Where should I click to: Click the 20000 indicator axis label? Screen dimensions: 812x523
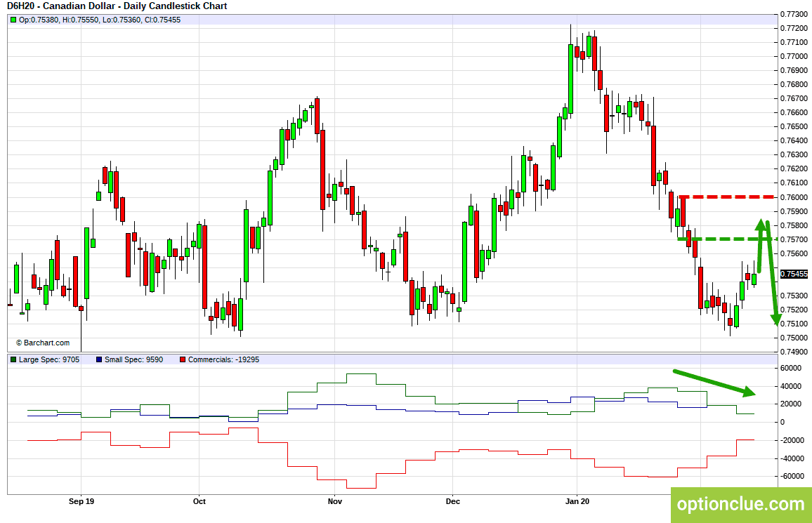point(791,404)
